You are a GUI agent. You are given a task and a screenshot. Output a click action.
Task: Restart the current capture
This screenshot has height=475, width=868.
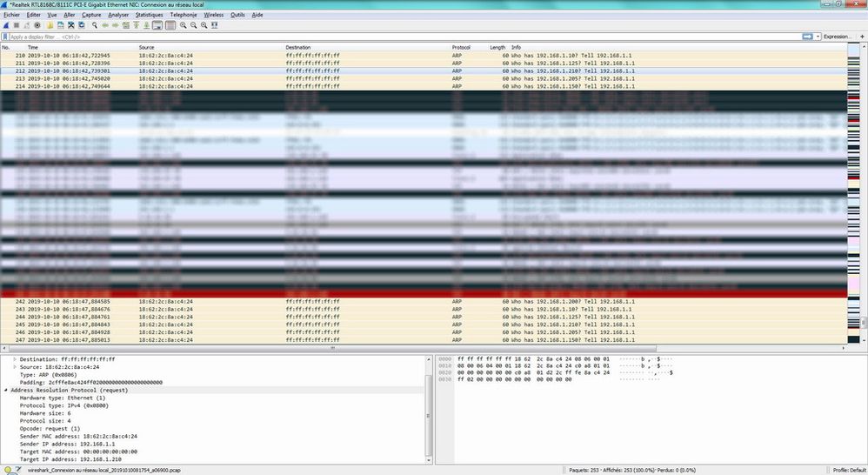tap(27, 25)
